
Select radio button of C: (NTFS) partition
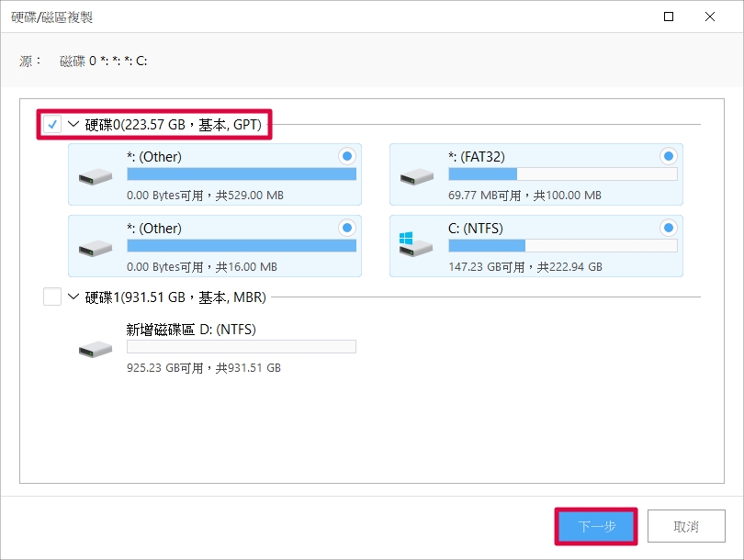tap(668, 228)
